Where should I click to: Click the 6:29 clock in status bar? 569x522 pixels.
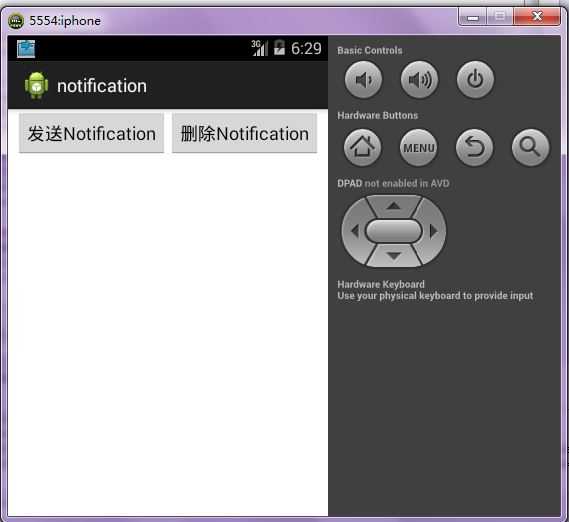[x=306, y=49]
